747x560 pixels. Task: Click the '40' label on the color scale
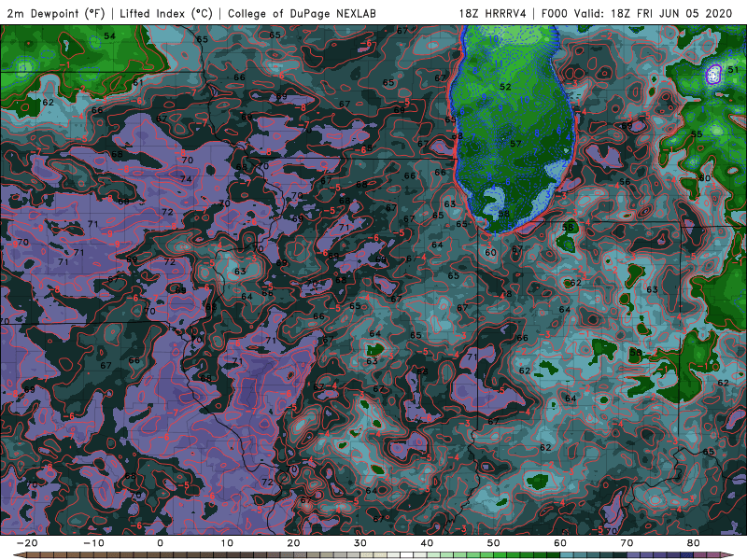click(427, 543)
